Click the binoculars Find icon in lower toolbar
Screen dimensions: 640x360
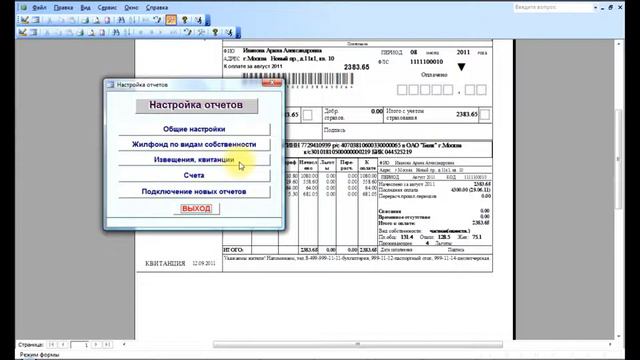116,32
